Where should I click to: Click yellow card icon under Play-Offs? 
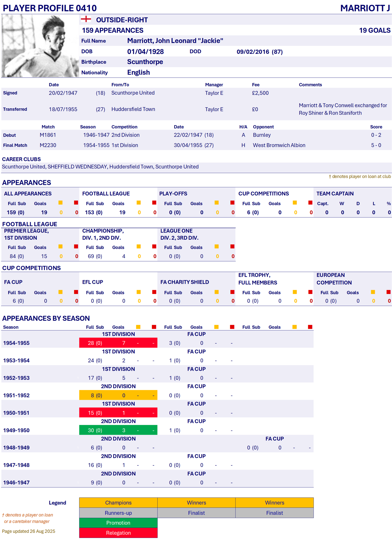217,203
